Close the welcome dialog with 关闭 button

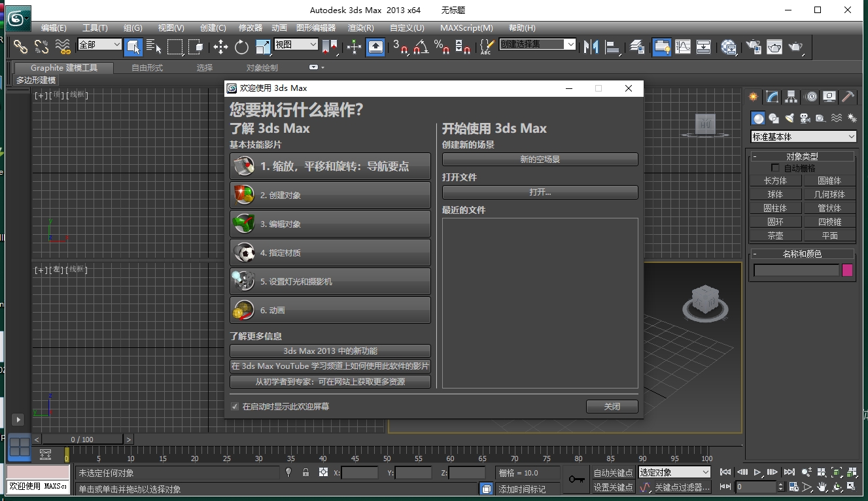pos(612,407)
